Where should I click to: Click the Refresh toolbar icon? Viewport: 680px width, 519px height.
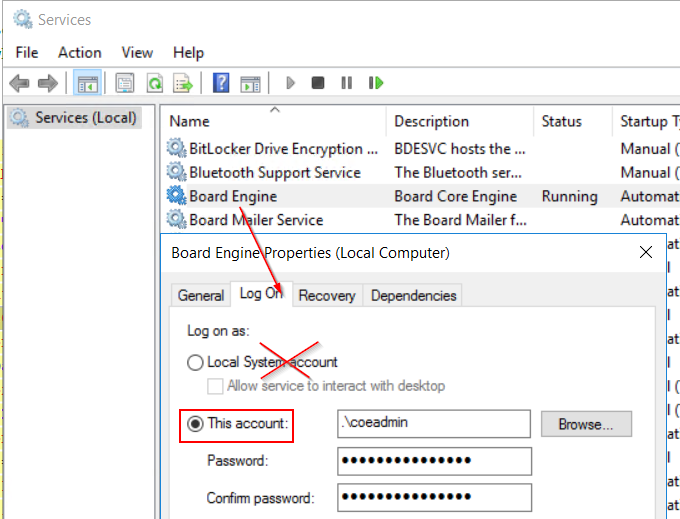click(155, 83)
